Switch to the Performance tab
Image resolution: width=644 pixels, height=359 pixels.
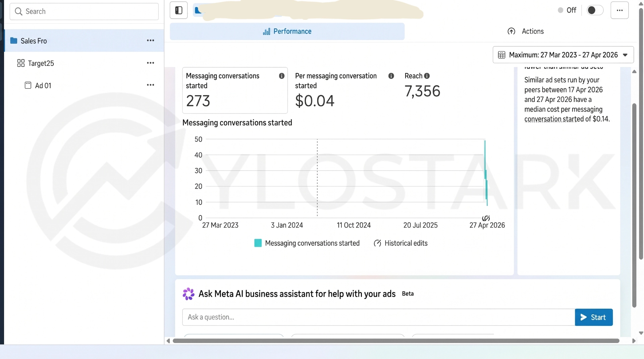pos(287,32)
